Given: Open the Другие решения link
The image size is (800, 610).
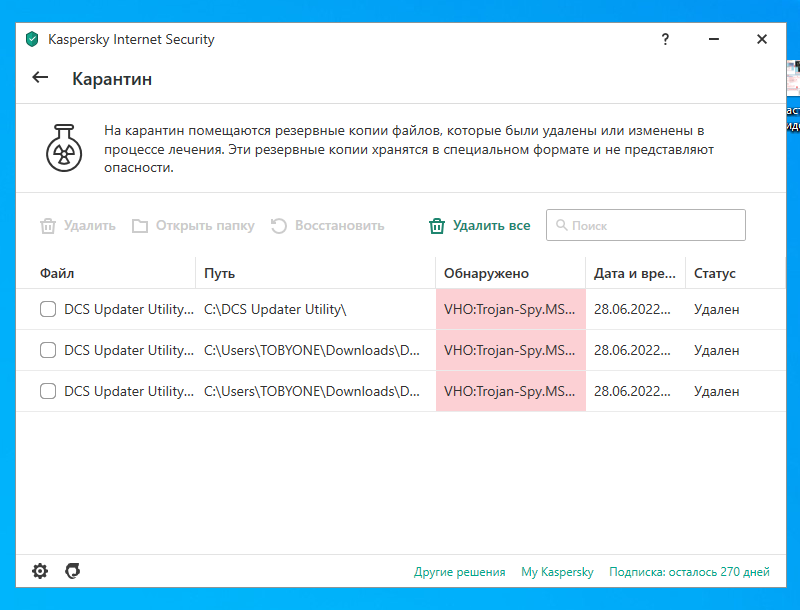Looking at the screenshot, I should pos(459,572).
